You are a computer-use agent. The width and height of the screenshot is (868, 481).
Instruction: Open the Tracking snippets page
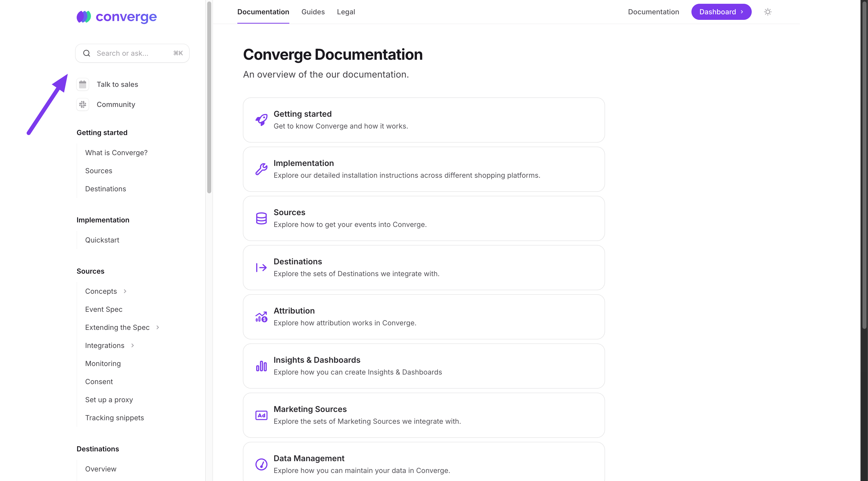(x=115, y=418)
